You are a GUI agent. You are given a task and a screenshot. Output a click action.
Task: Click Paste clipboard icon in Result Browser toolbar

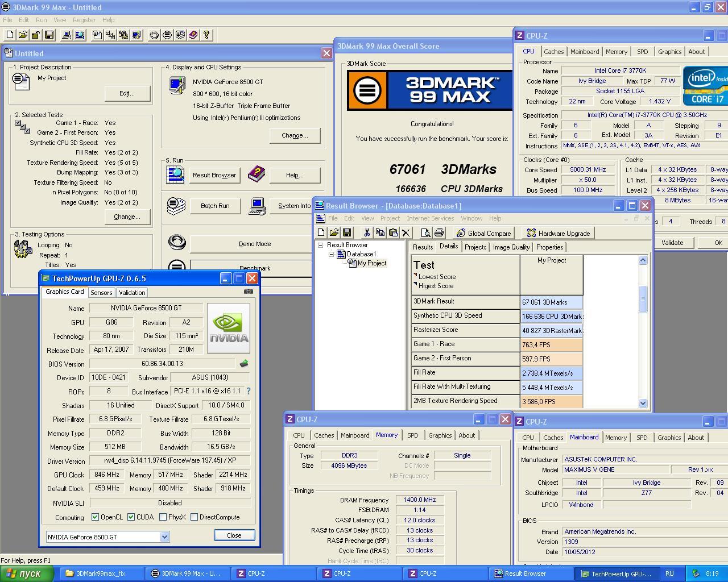(393, 233)
